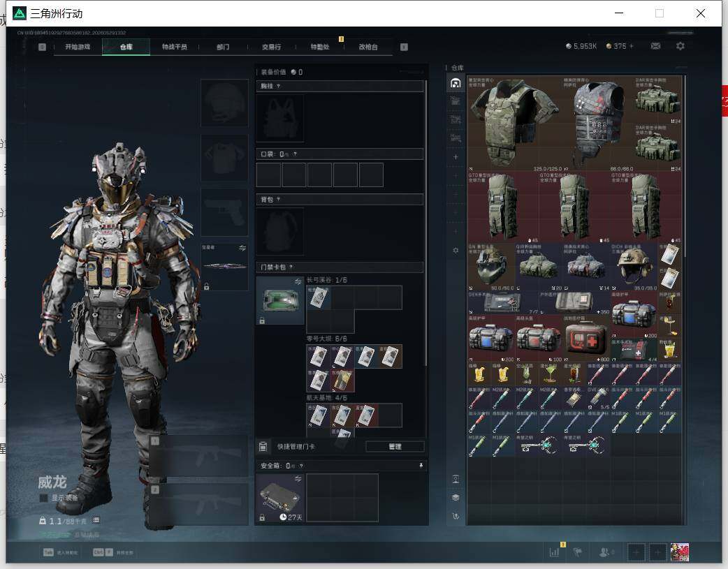Click the right arrow beside navigation tabs
This screenshot has height=569, width=728.
[x=404, y=47]
